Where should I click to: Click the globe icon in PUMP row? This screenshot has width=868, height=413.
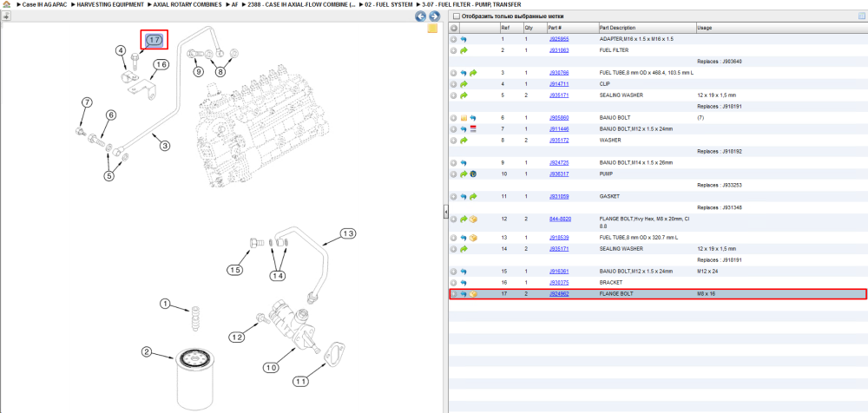click(473, 174)
